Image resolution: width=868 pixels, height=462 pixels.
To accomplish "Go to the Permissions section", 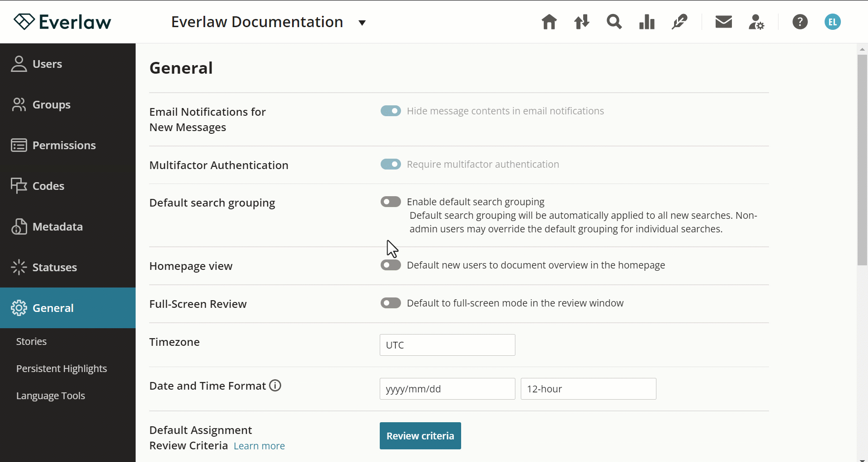I will pyautogui.click(x=64, y=145).
